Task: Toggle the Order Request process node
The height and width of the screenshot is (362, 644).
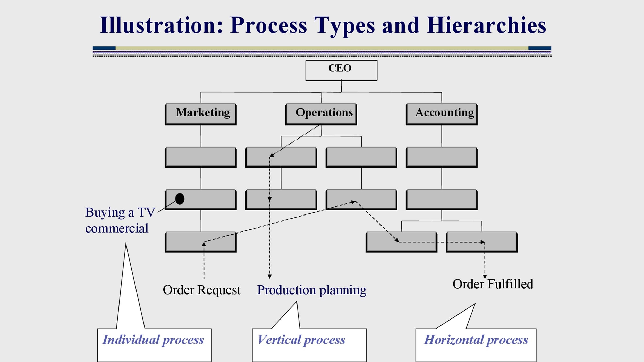Action: pyautogui.click(x=201, y=241)
